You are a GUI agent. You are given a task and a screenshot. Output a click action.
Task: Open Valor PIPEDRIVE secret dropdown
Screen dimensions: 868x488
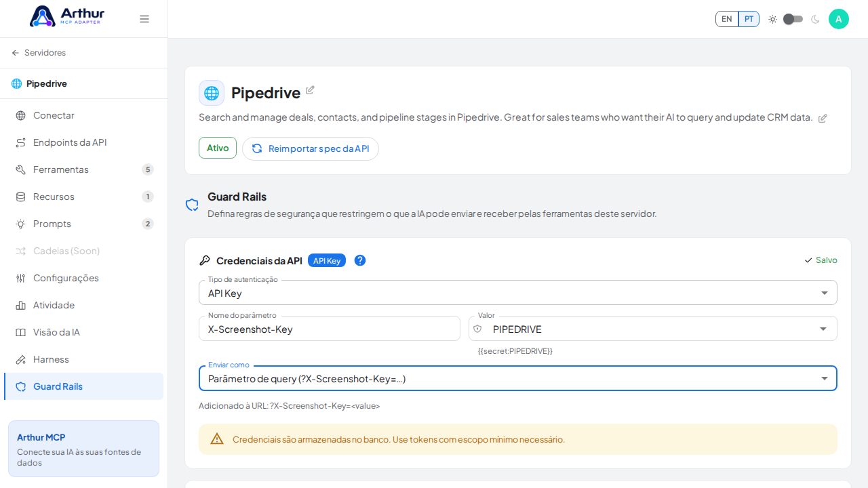click(x=653, y=329)
